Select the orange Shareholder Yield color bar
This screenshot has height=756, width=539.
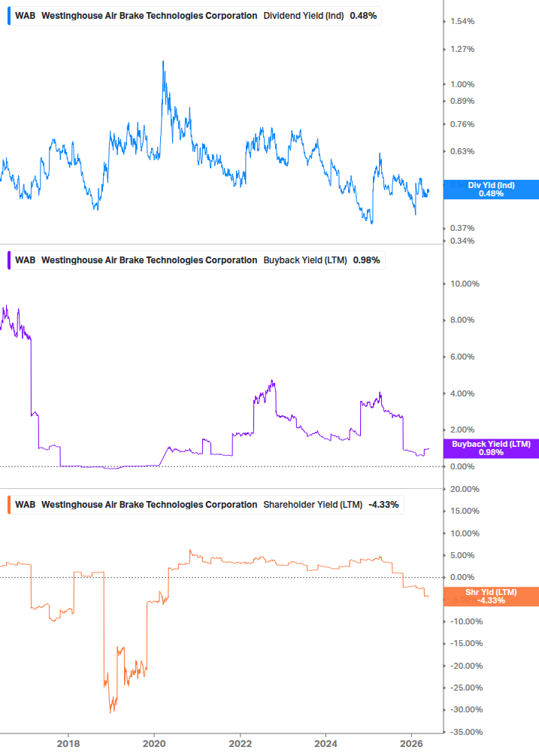tap(9, 505)
